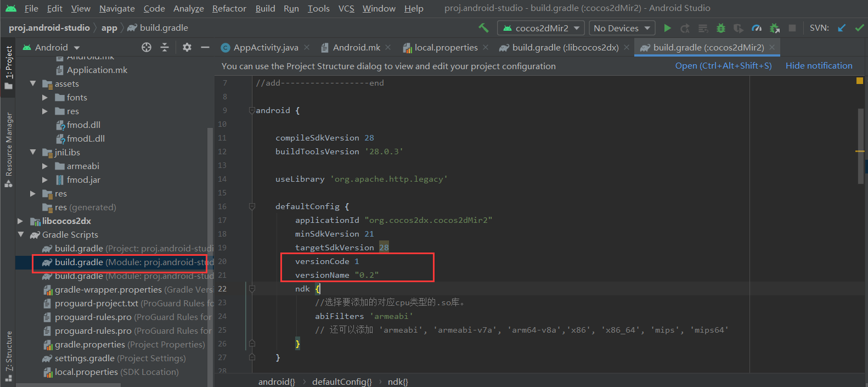Image resolution: width=868 pixels, height=387 pixels.
Task: Click the Run with Coverage icon
Action: [x=739, y=28]
